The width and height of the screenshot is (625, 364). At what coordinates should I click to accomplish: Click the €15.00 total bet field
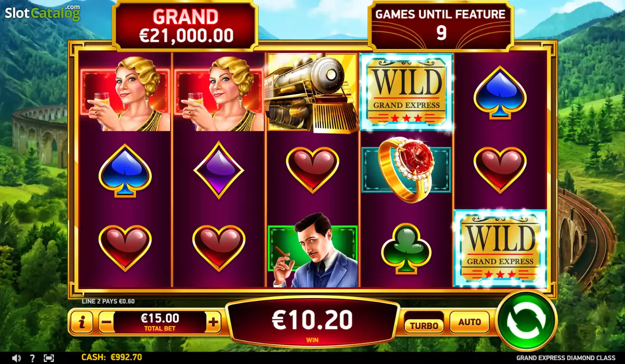160,322
